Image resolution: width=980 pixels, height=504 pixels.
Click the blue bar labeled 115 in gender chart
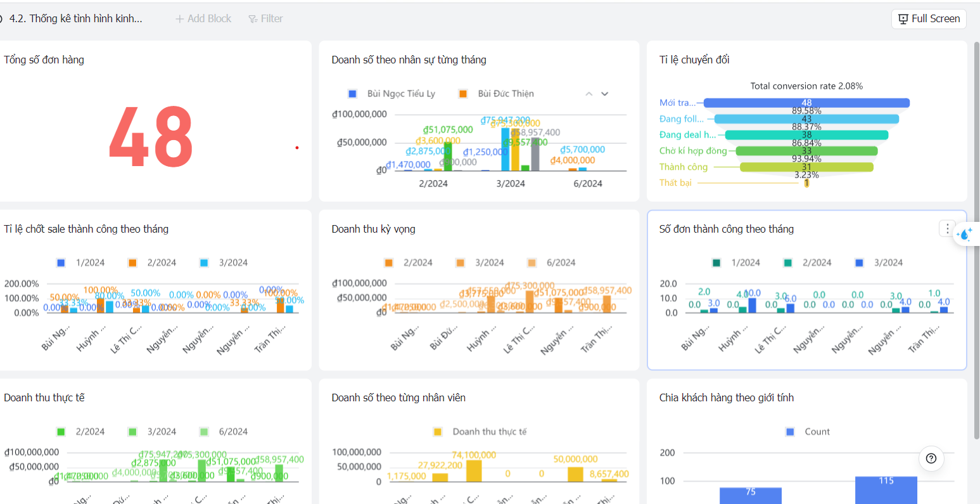[886, 490]
